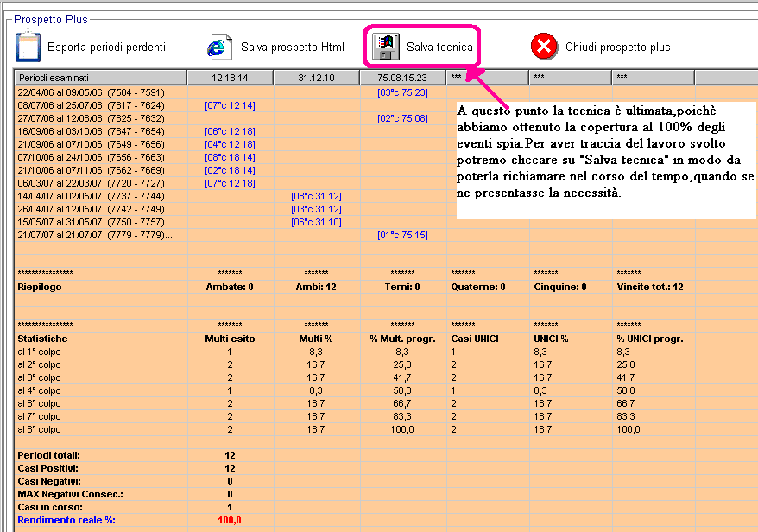Click the Casi Negativi: label

pos(49,481)
